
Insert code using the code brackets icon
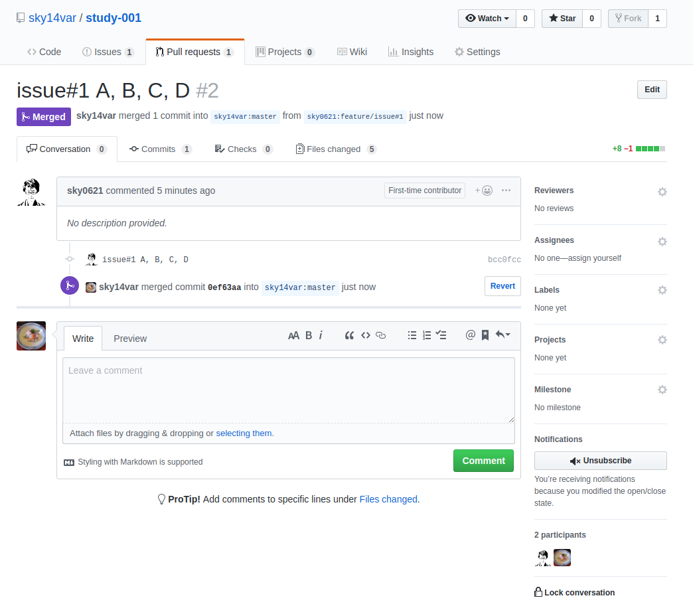coord(366,335)
